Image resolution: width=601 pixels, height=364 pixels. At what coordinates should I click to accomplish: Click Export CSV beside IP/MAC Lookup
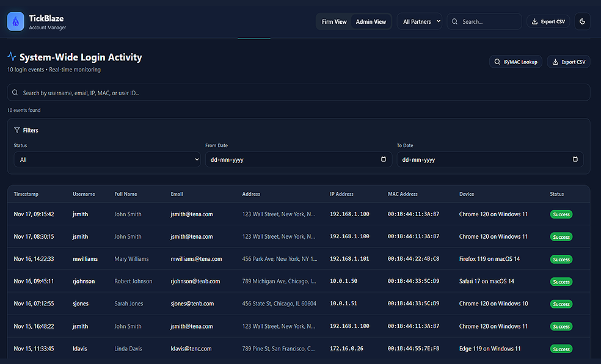pyautogui.click(x=568, y=62)
